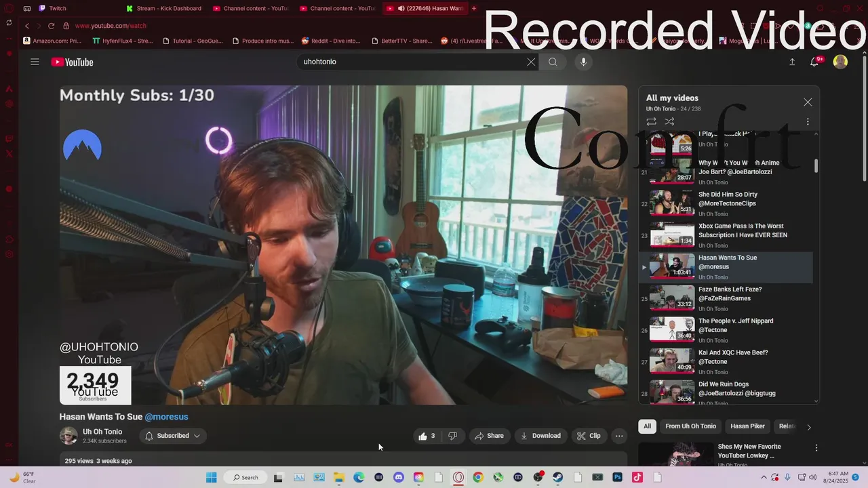The width and height of the screenshot is (868, 488).
Task: Dislike this video
Action: pos(453,436)
